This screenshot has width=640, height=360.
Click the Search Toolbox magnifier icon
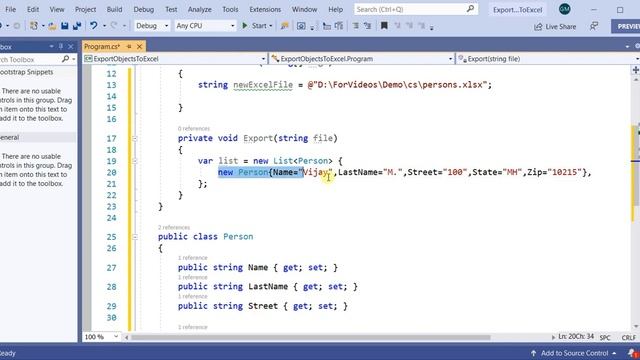[x=65, y=59]
